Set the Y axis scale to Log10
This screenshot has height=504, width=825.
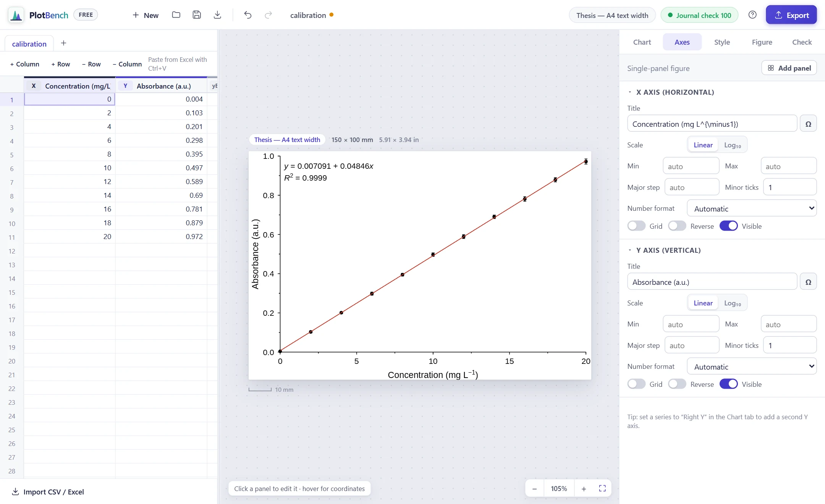click(x=733, y=303)
